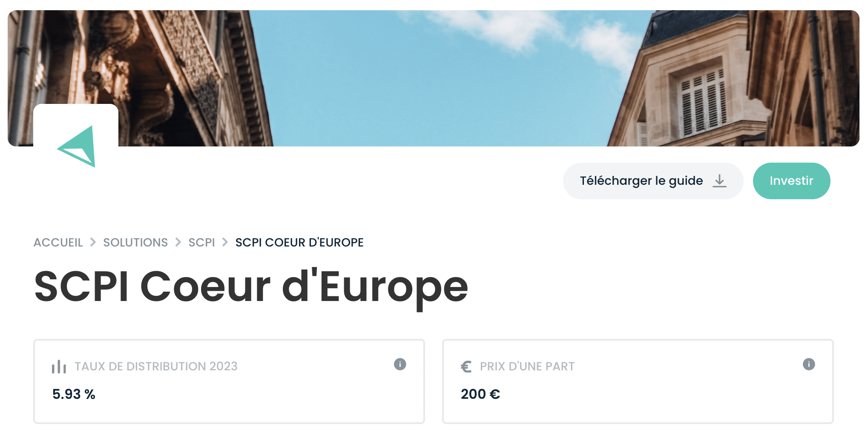Screen dimensions: 868x430
Task: Open info tooltip for Prix d'une part
Action: point(809,364)
